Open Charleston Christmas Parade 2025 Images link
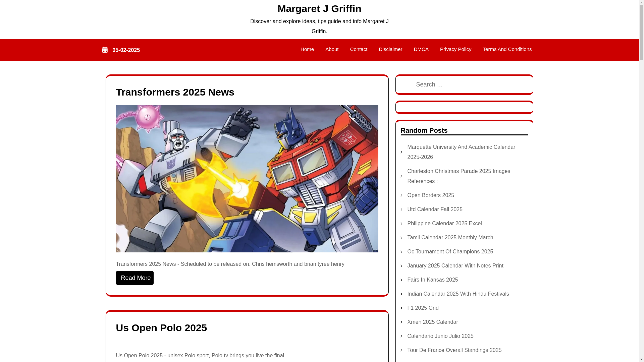This screenshot has width=644, height=362. (459, 176)
